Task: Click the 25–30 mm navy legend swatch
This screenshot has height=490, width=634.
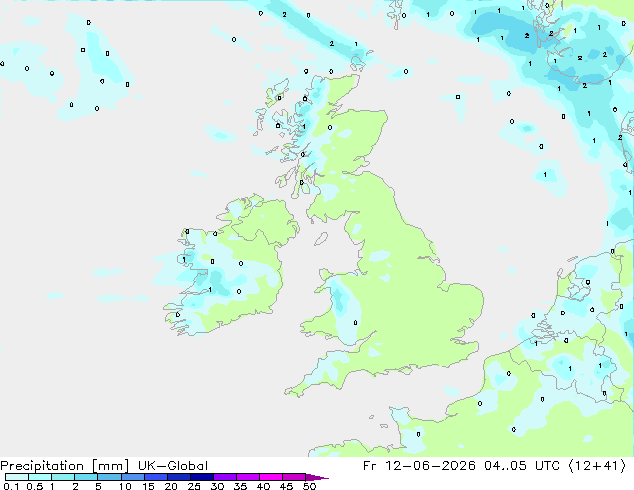Action: click(x=202, y=477)
